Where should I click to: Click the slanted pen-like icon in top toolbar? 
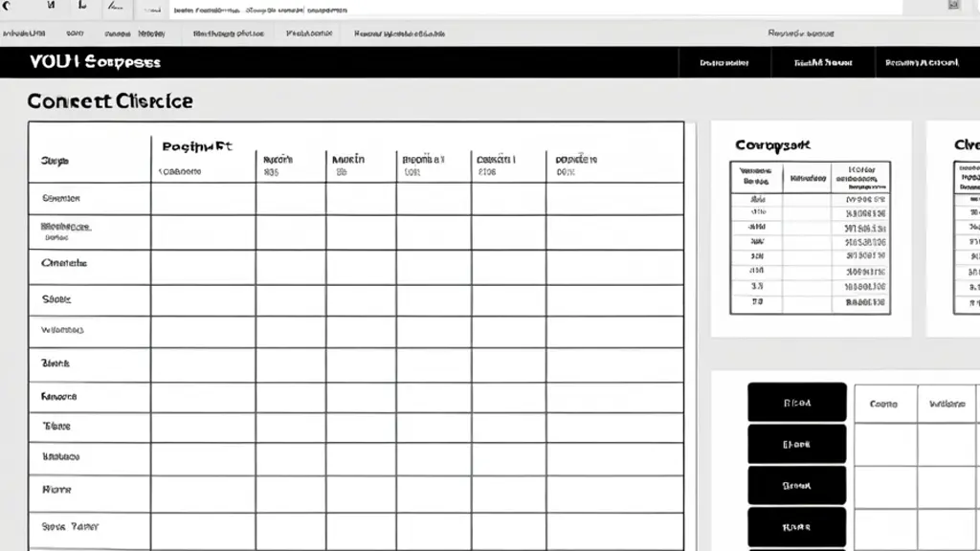click(x=115, y=7)
